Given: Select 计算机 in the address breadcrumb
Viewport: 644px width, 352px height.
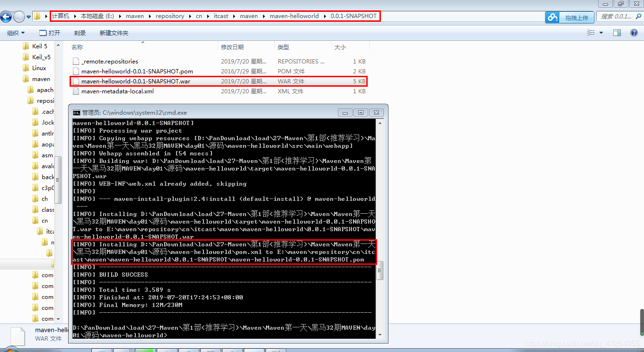Looking at the screenshot, I should (x=61, y=16).
